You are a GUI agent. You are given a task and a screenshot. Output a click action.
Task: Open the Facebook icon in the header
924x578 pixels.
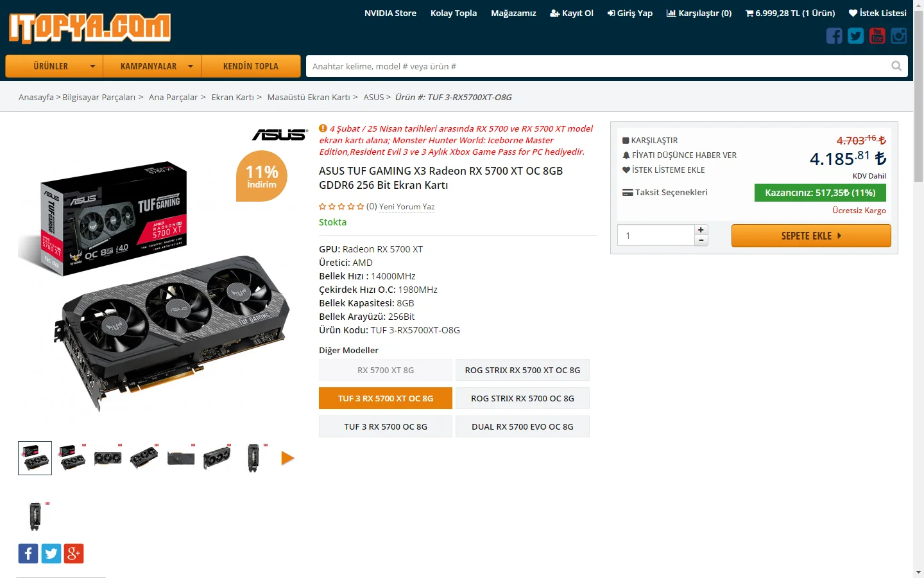pos(834,36)
